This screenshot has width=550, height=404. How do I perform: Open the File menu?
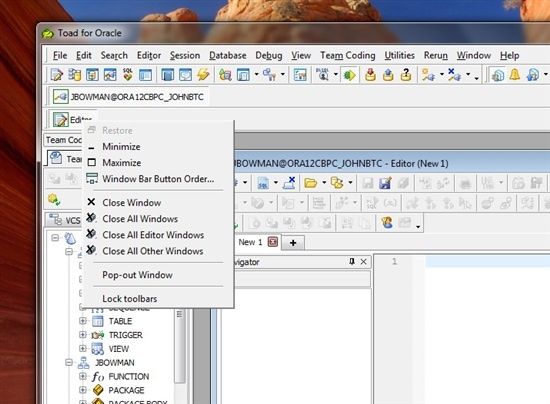[60, 55]
